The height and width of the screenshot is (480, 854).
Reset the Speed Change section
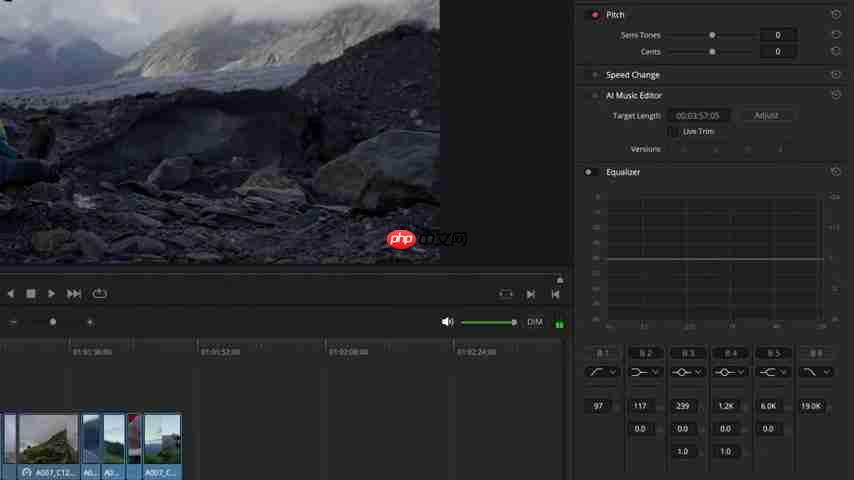835,75
